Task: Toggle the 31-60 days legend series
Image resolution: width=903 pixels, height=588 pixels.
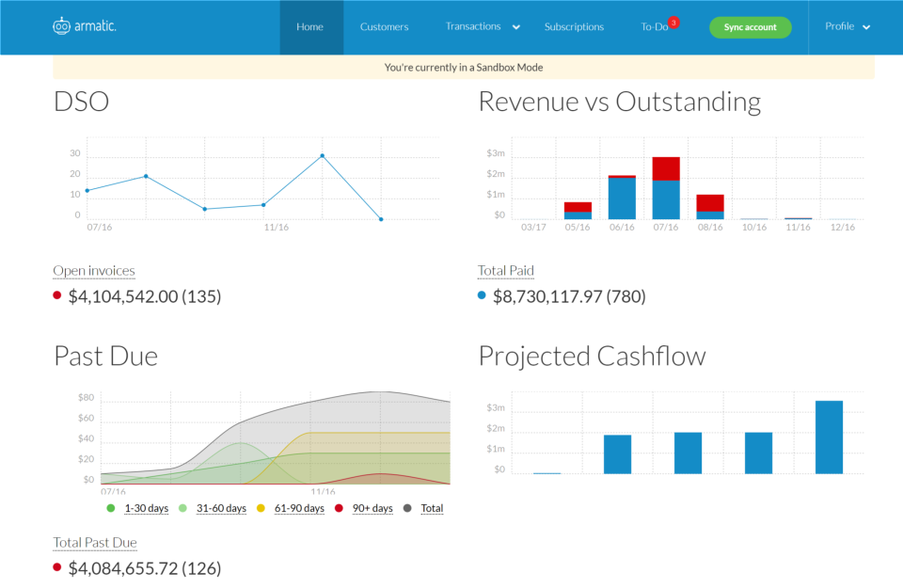Action: [221, 508]
